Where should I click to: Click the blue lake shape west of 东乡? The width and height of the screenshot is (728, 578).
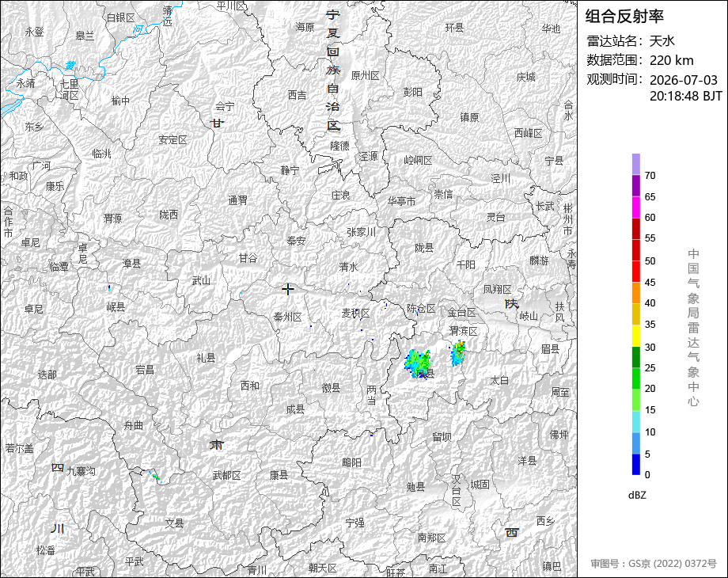(x=11, y=108)
